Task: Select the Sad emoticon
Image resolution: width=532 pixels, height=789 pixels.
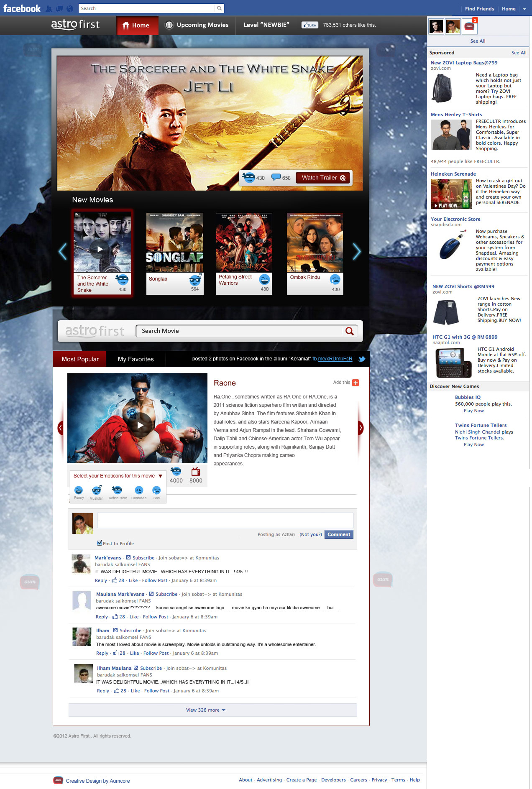Action: [156, 490]
